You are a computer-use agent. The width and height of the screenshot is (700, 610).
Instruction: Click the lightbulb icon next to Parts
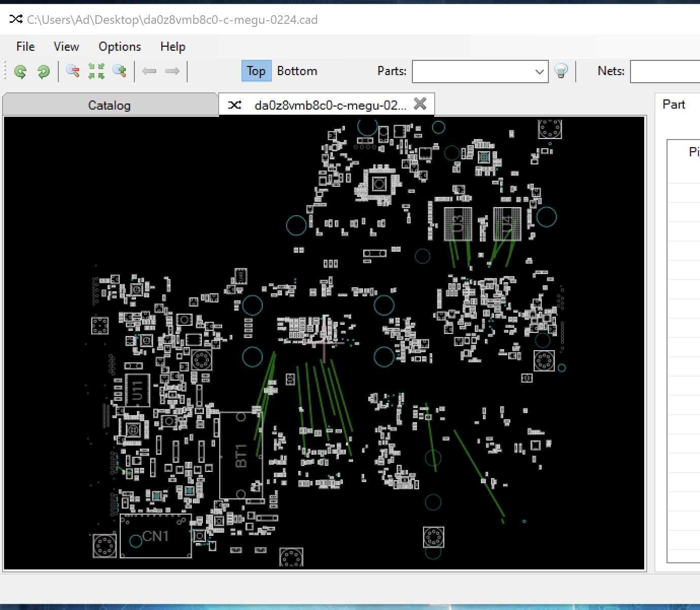pyautogui.click(x=561, y=71)
